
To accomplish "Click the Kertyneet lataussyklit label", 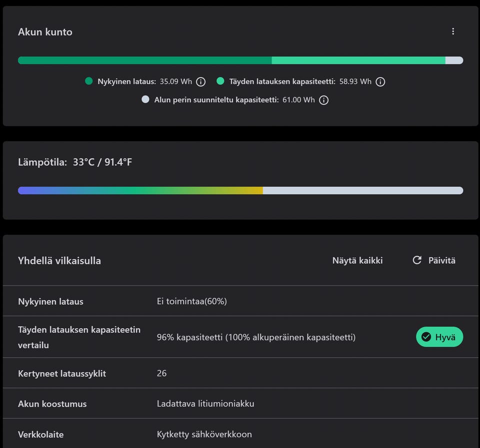I will (x=62, y=374).
